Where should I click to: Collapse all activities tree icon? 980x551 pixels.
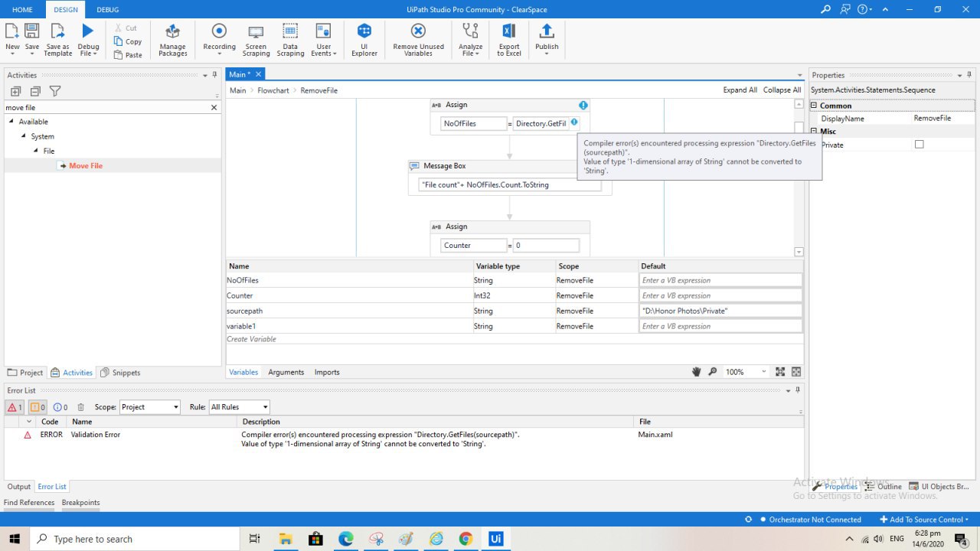click(35, 91)
